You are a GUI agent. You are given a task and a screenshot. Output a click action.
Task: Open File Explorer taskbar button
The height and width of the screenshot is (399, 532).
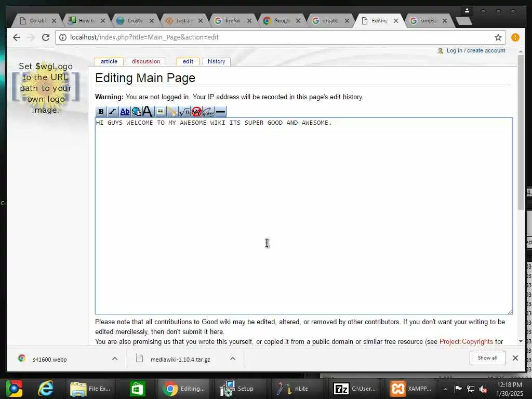(x=90, y=389)
